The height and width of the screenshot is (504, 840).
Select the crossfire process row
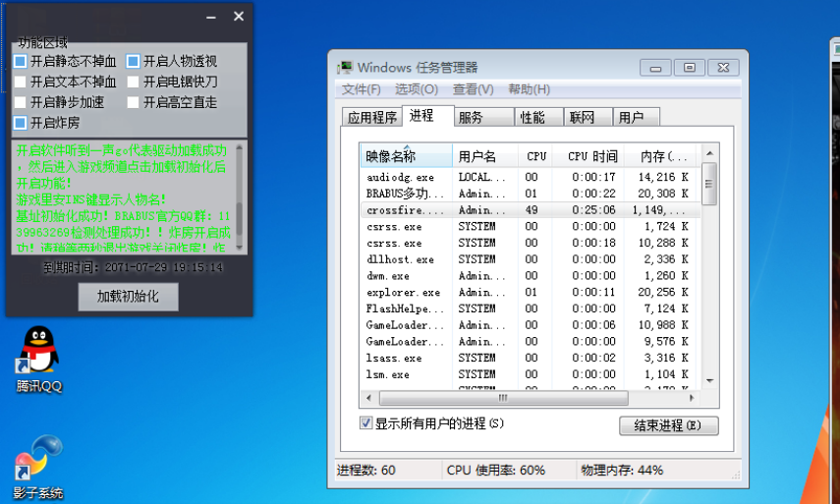pos(531,210)
